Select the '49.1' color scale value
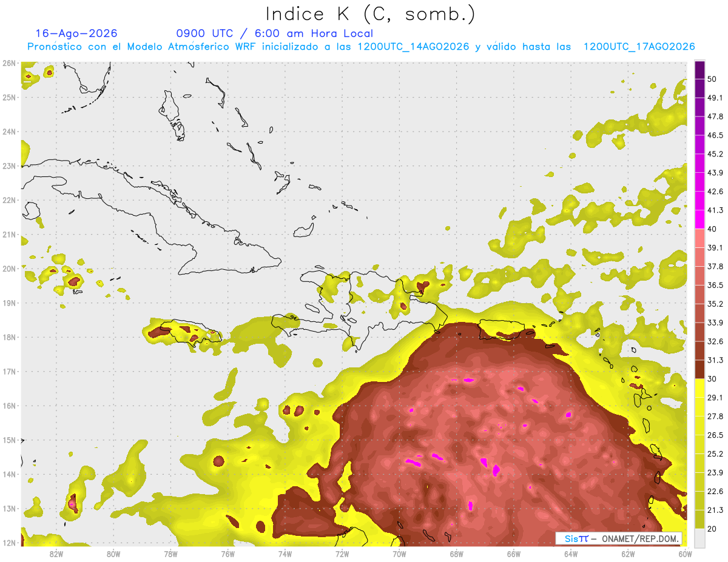 [715, 98]
